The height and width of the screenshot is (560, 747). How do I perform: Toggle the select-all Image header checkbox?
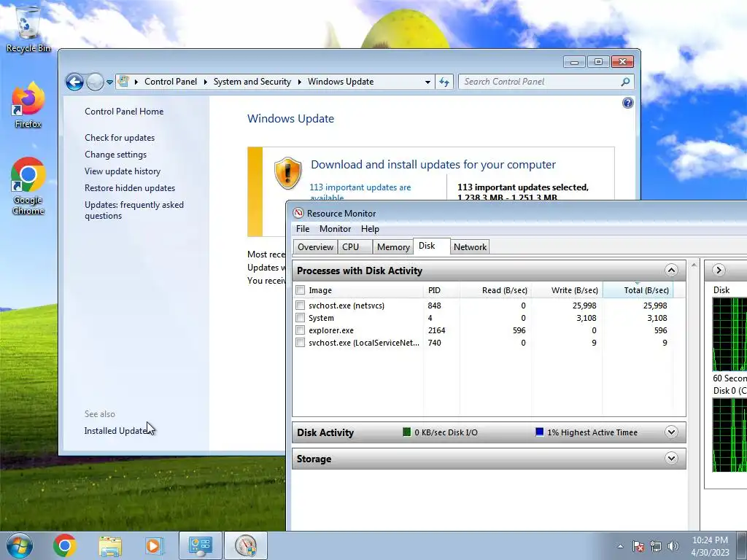(x=300, y=290)
